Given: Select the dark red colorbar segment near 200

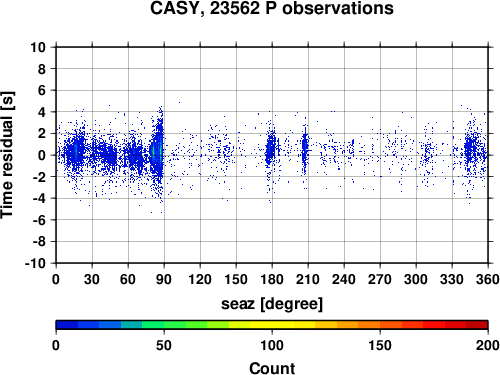Looking at the screenshot, I should coord(477,325).
